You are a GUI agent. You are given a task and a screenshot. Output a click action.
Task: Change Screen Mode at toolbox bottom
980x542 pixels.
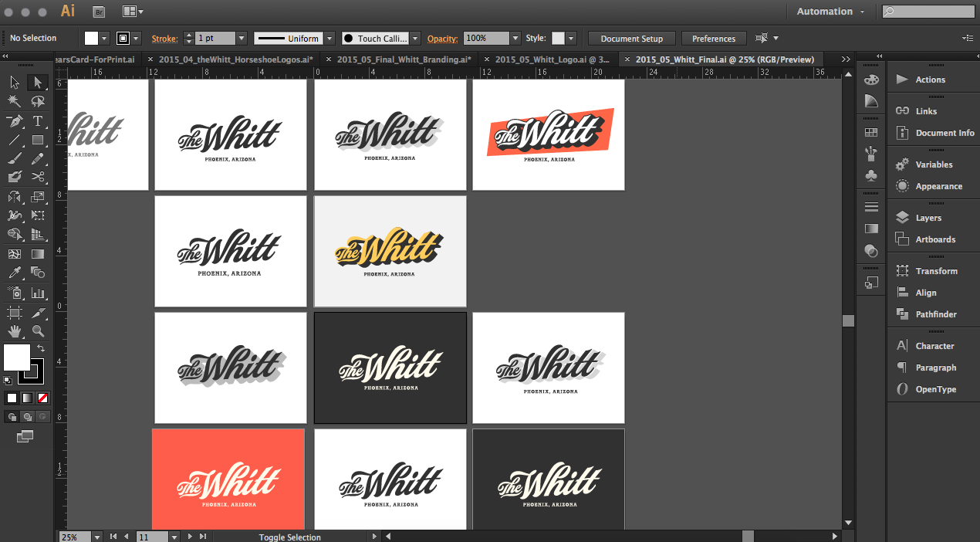(25, 437)
